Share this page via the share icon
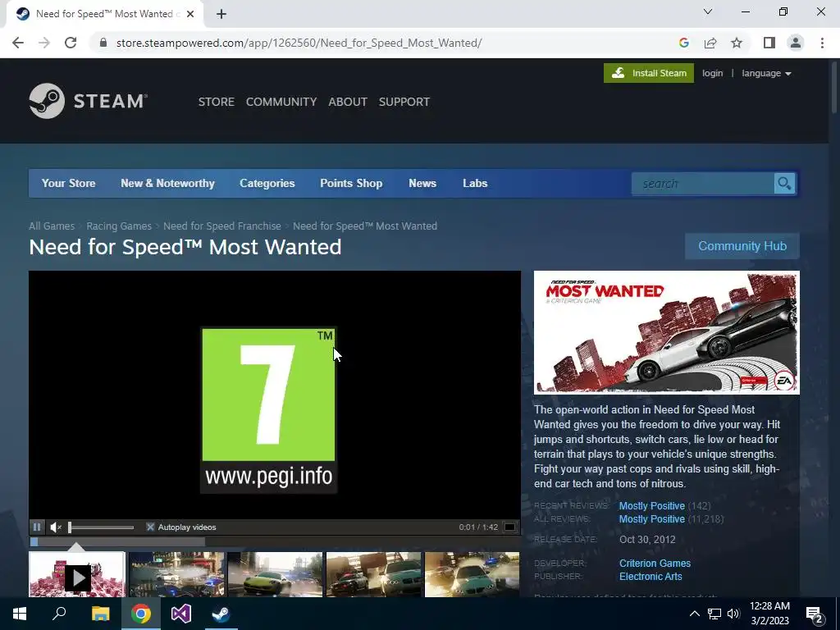 pos(710,43)
